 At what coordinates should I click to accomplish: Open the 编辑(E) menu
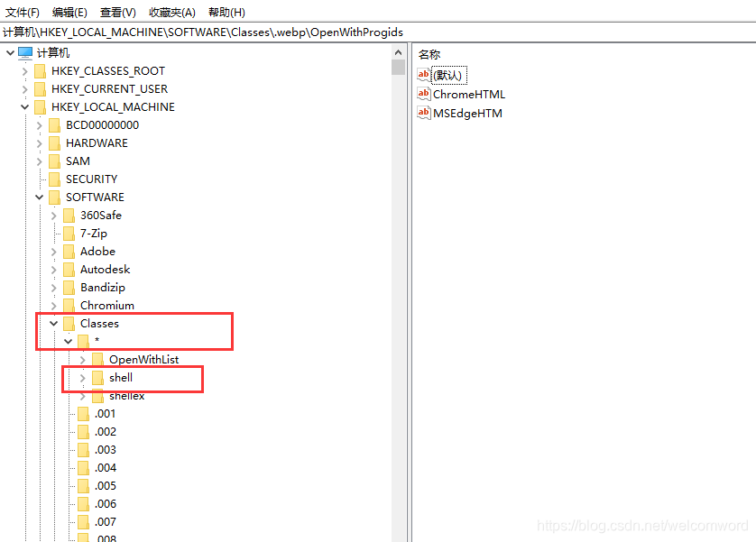69,12
